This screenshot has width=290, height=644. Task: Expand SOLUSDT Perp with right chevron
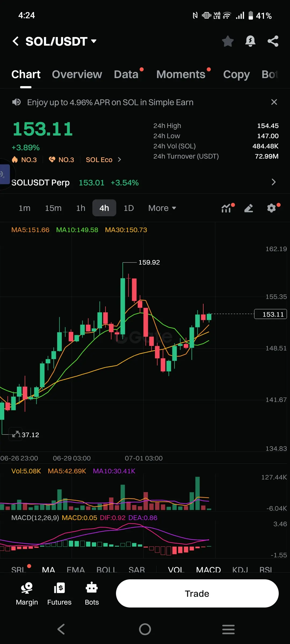[x=274, y=182]
